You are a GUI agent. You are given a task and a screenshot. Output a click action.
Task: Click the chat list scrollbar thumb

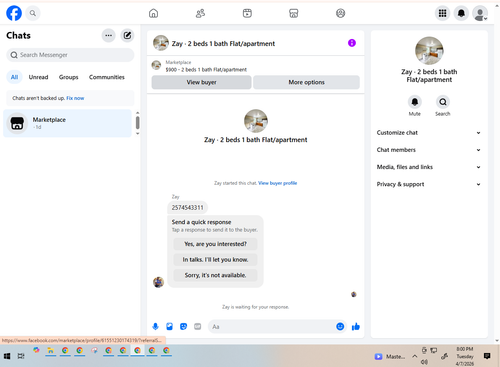(138, 123)
